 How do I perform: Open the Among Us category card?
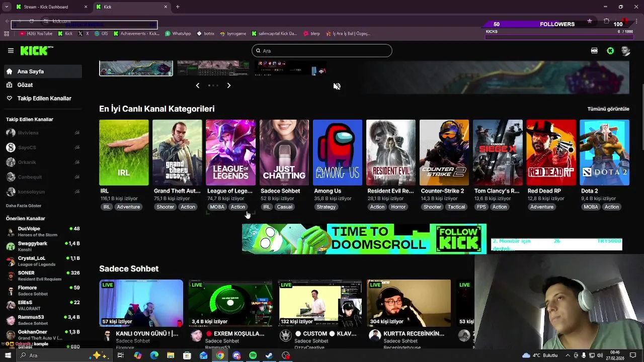click(x=338, y=152)
